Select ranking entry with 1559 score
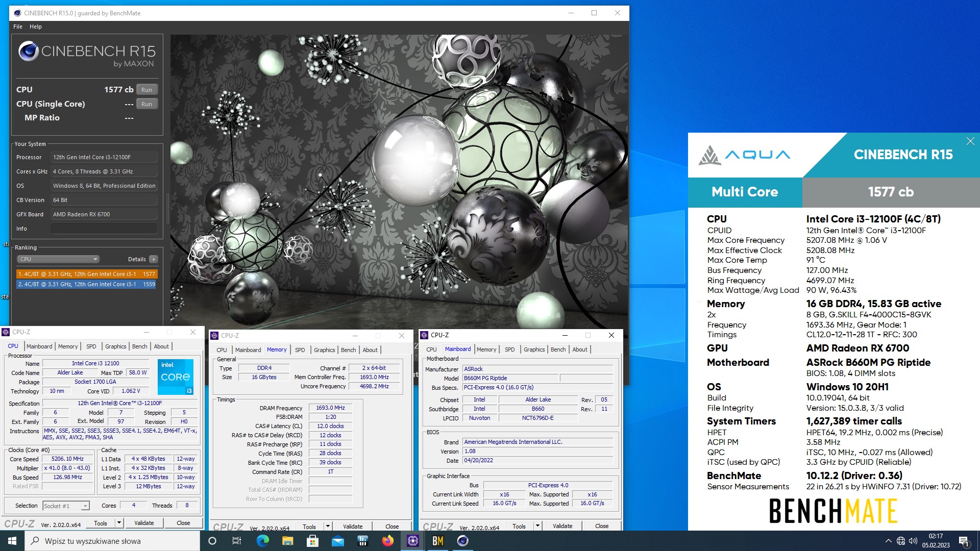This screenshot has width=980, height=551. tap(87, 284)
